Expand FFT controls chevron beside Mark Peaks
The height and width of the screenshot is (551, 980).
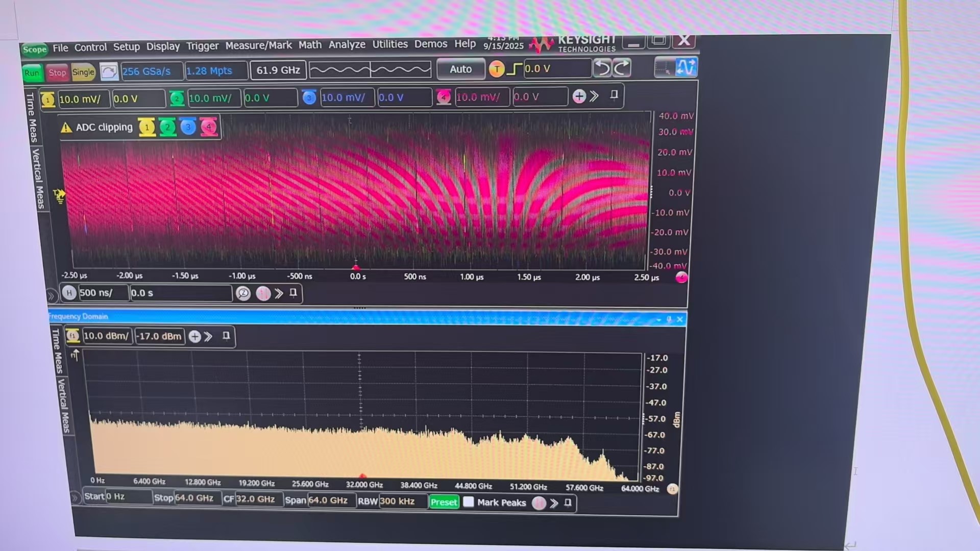pos(554,503)
